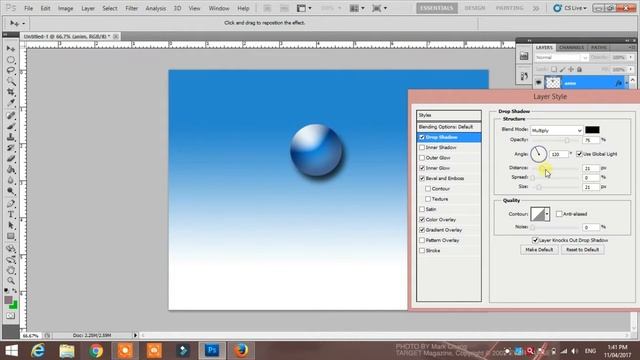Click the lock all layer icon
The height and width of the screenshot is (360, 640).
tap(579, 69)
